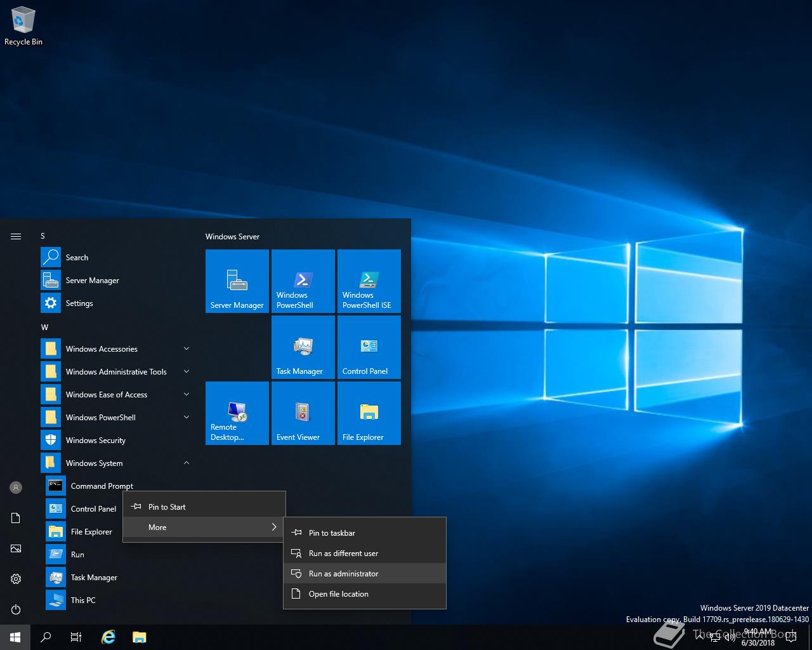Launch Server Manager from the app list

(117, 281)
